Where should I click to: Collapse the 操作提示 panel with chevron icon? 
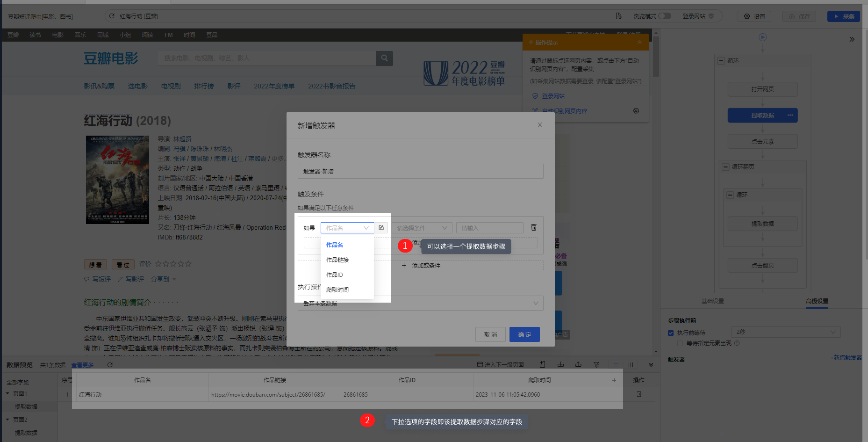639,42
